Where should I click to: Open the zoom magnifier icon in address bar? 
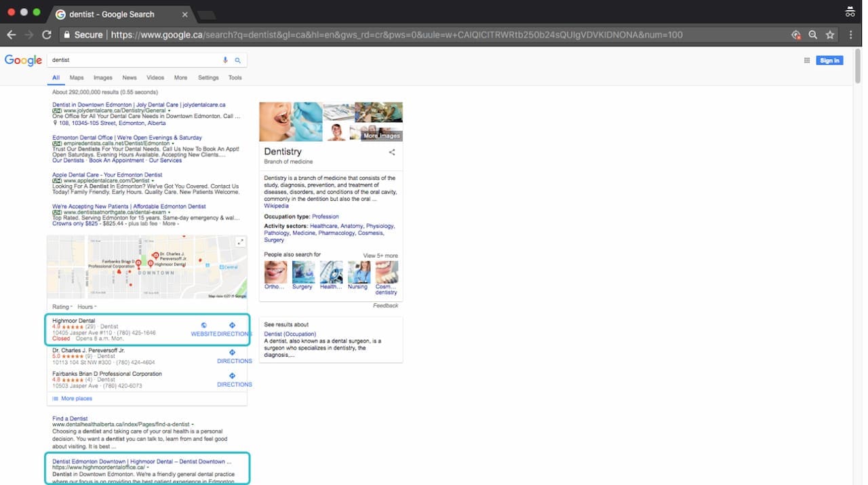click(812, 35)
